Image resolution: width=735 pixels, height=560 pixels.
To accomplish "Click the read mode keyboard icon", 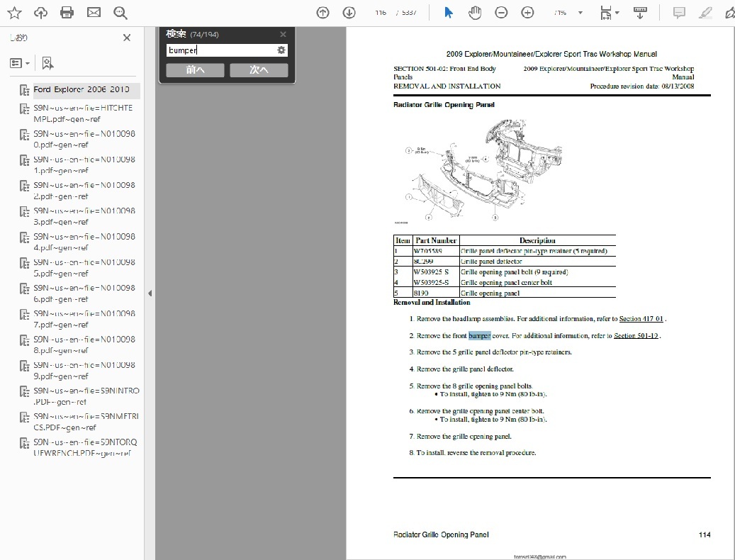I will point(640,13).
